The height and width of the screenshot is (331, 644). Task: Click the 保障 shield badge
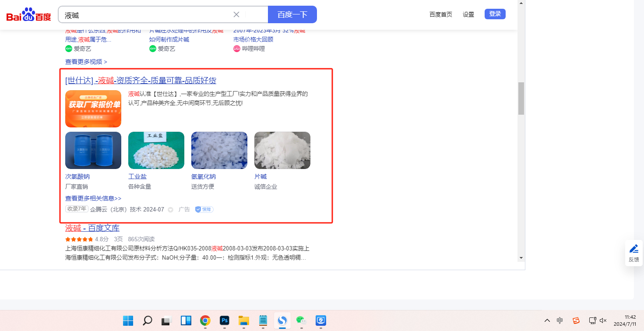click(204, 209)
